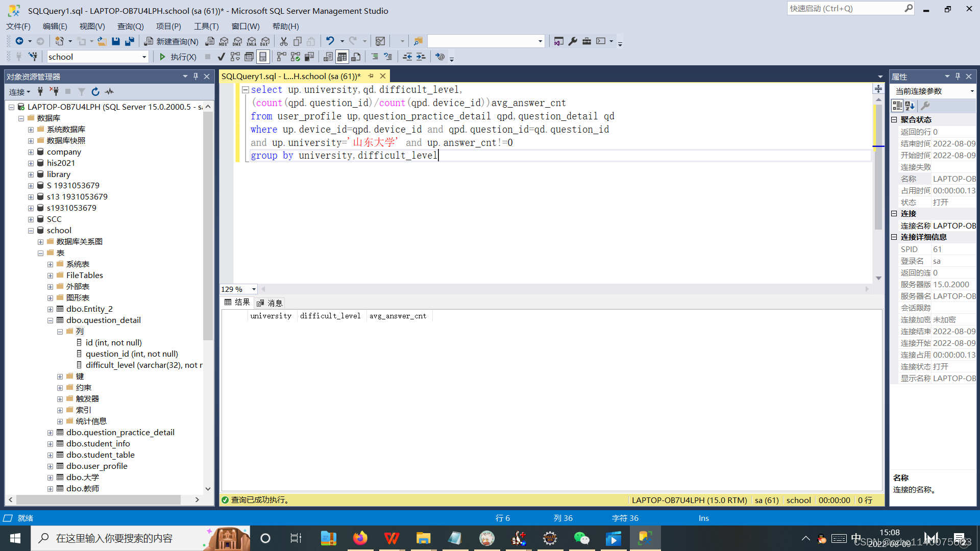Toggle the filter in Object Explorer

(x=82, y=92)
